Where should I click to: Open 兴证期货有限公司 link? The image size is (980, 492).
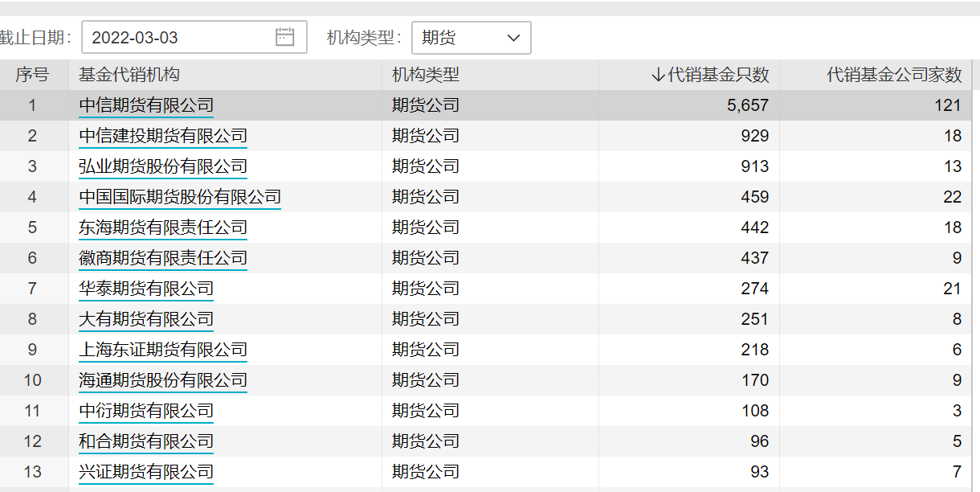(x=146, y=472)
